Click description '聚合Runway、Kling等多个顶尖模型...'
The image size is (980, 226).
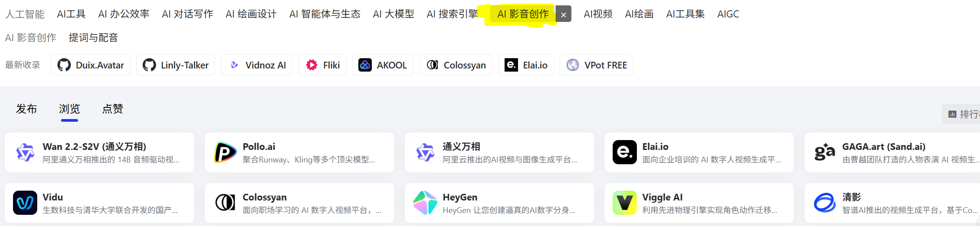[x=309, y=160]
